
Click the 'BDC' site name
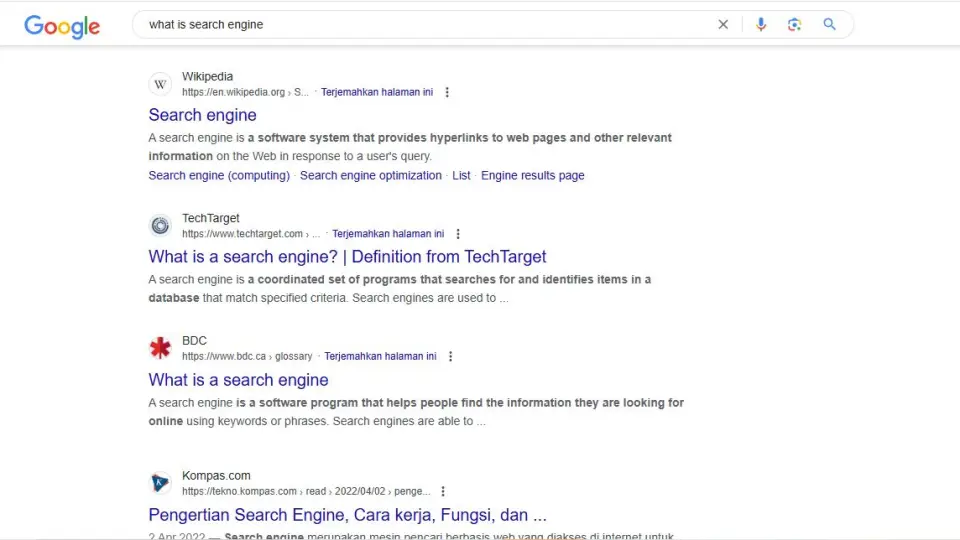(194, 340)
